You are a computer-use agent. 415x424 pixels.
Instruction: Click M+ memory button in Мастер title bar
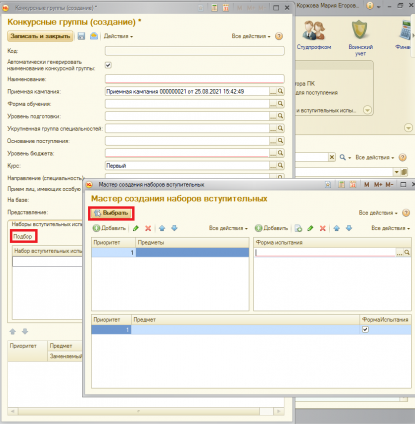tap(378, 184)
